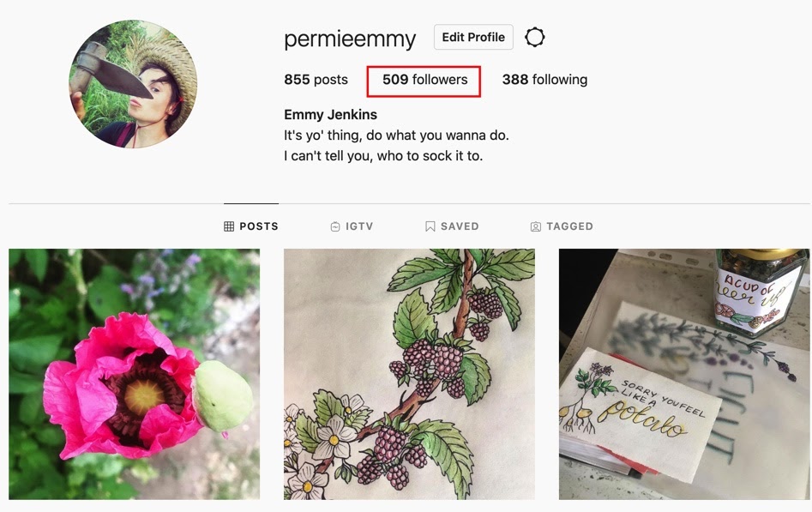Screen dimensions: 812x512
Task: Open the settings gear next to Edit Profile
Action: pos(534,38)
